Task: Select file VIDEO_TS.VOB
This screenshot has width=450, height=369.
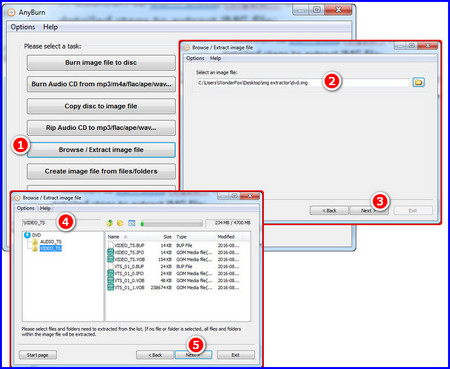Action: coord(129,259)
